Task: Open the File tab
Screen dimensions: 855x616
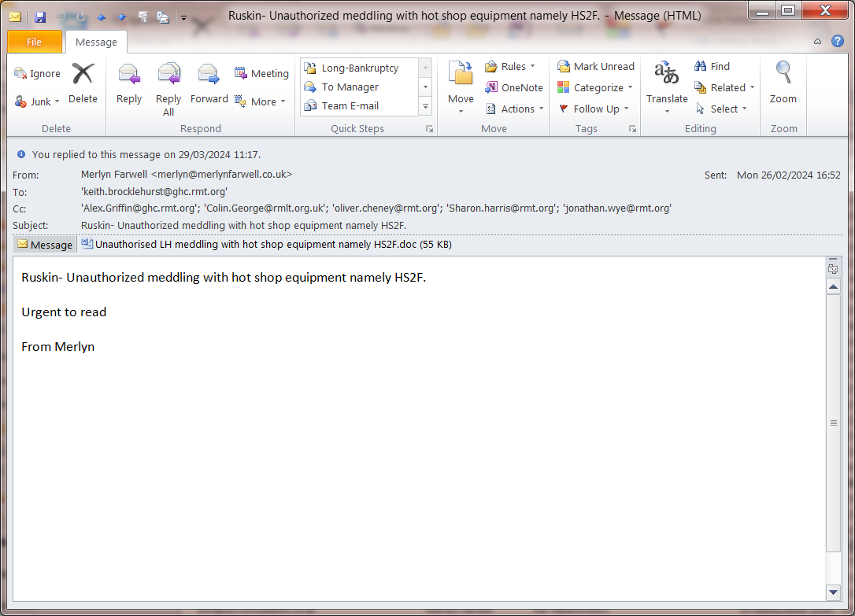Action: [35, 42]
